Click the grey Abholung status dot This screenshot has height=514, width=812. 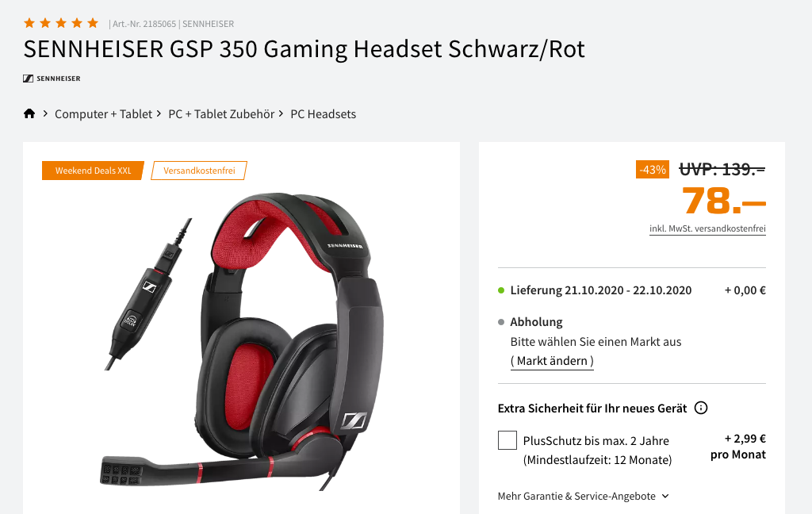[501, 322]
